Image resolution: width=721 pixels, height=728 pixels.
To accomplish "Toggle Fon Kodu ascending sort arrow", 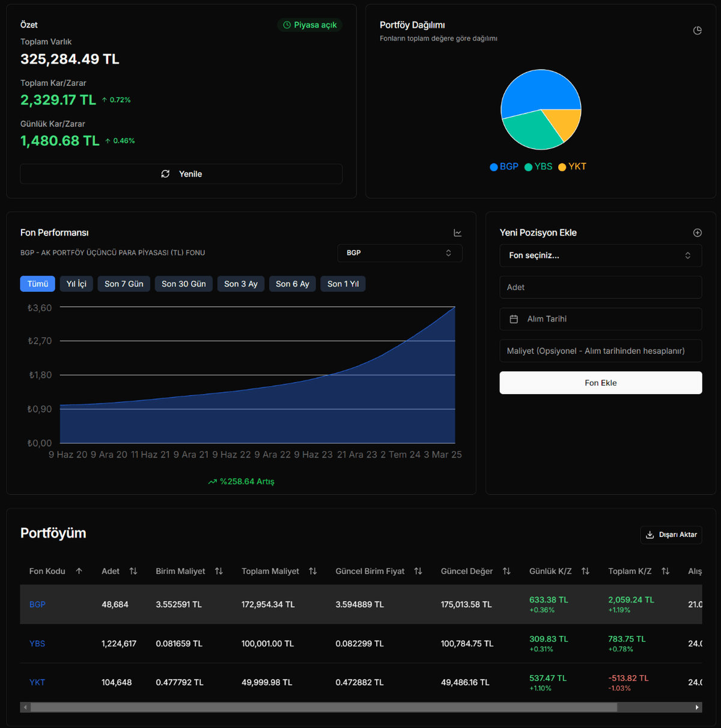I will (x=79, y=571).
